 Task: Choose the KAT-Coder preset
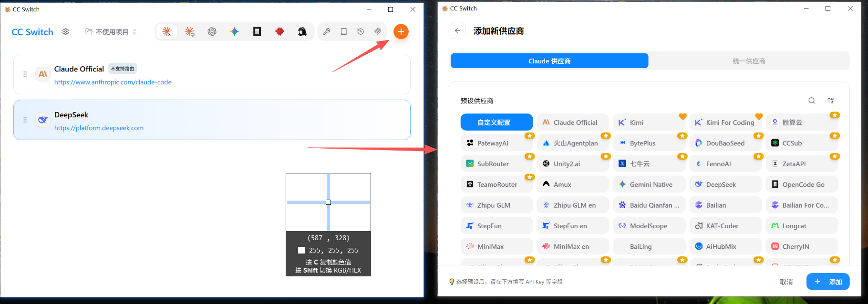725,226
